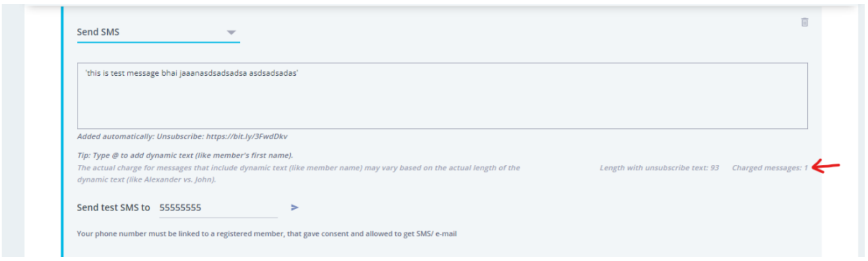Click the Tip about typing @ text

185,155
